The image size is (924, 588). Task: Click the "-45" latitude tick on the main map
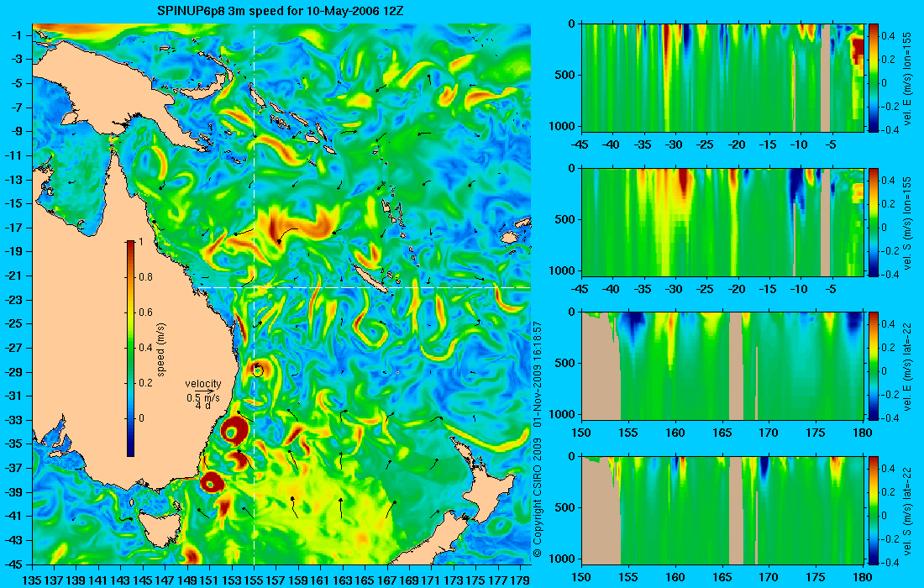pyautogui.click(x=13, y=564)
